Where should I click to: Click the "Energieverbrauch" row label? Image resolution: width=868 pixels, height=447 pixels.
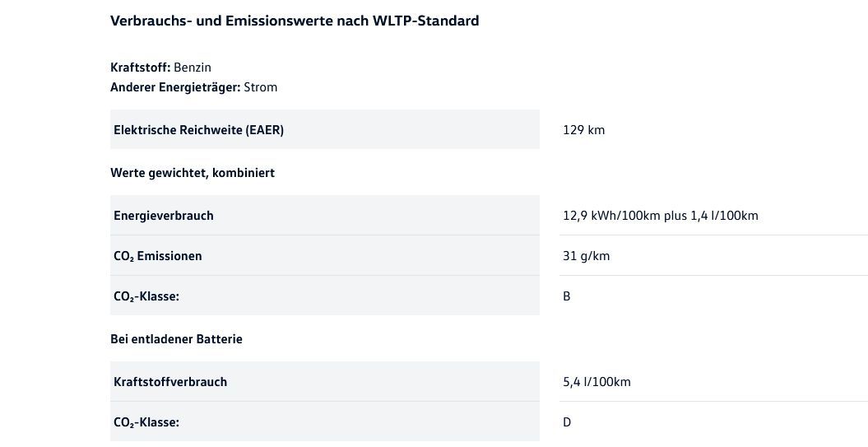coord(163,216)
